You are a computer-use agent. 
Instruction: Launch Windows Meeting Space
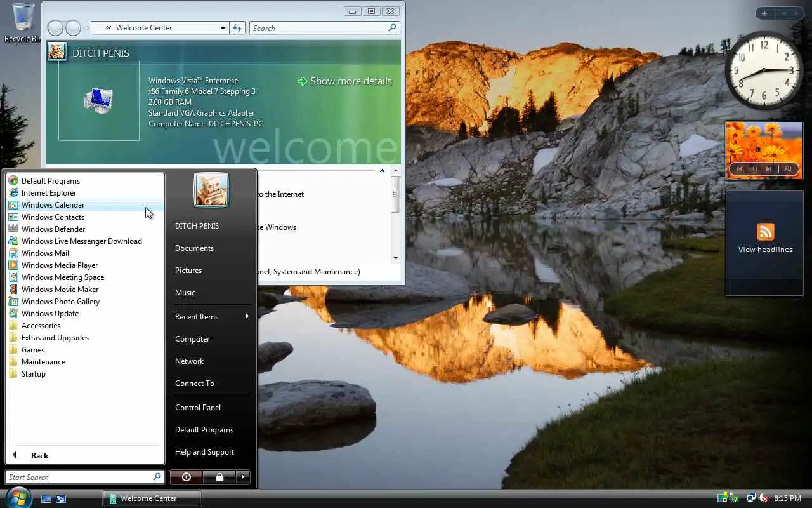click(84, 277)
